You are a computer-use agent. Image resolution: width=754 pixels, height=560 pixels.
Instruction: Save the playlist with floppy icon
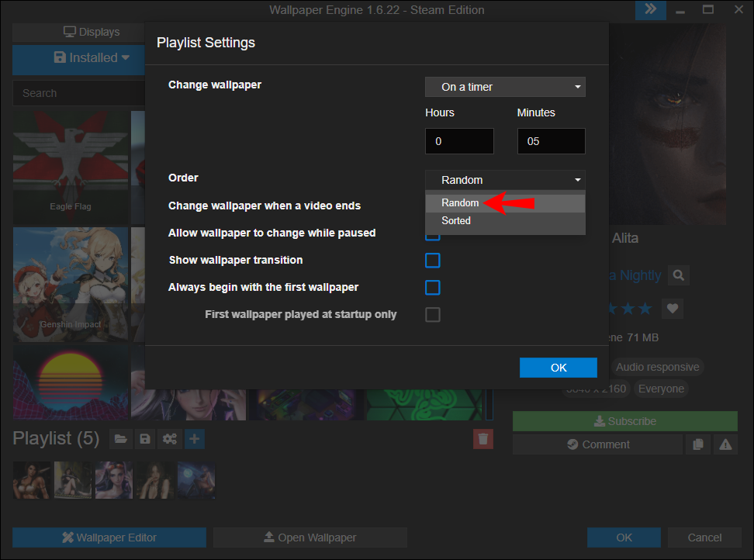tap(145, 439)
